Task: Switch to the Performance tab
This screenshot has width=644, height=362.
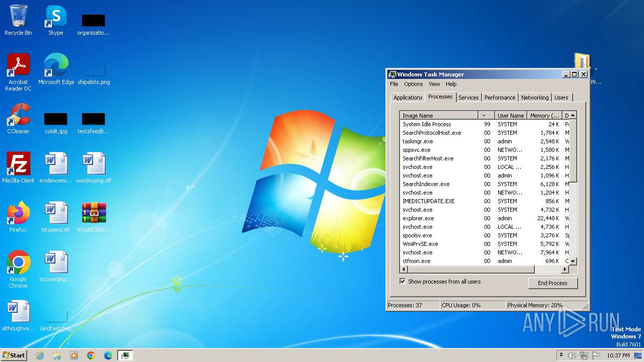Action: click(500, 98)
